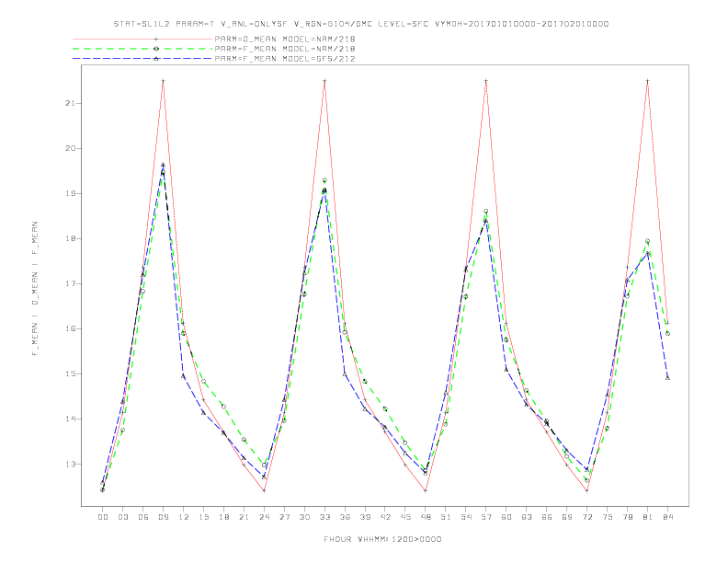Click x-axis forecast hour label 84
This screenshot has height=563, width=728.
tap(667, 517)
